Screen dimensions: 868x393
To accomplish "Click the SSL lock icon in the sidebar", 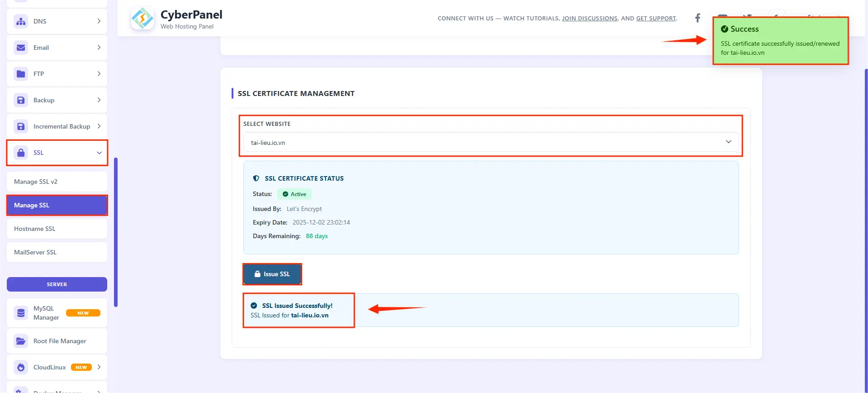I will coord(21,153).
